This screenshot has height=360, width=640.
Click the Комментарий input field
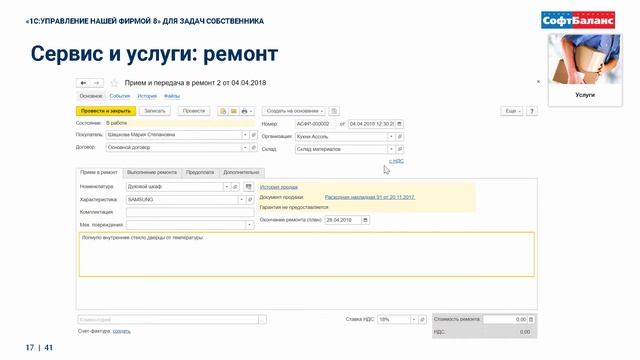pos(168,320)
